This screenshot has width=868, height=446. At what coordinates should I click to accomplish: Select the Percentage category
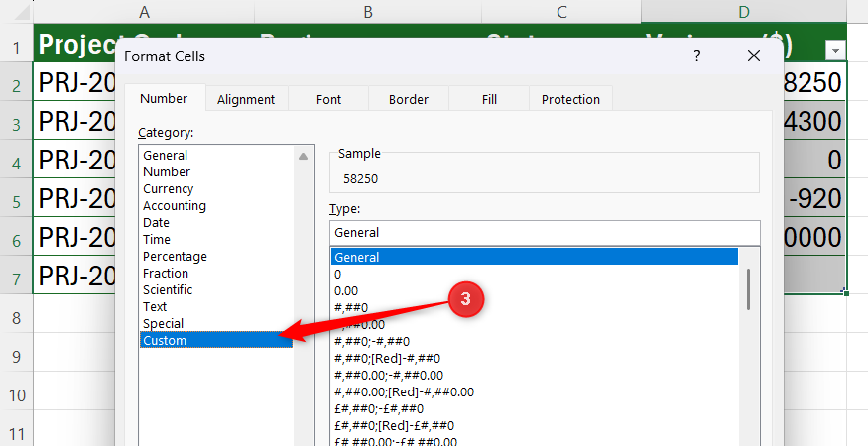(216, 256)
